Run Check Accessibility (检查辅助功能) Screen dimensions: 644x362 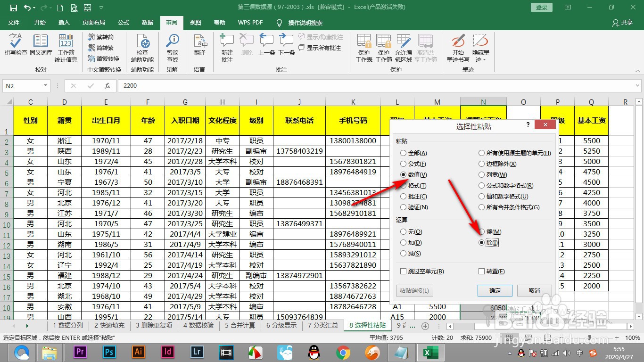pyautogui.click(x=142, y=47)
